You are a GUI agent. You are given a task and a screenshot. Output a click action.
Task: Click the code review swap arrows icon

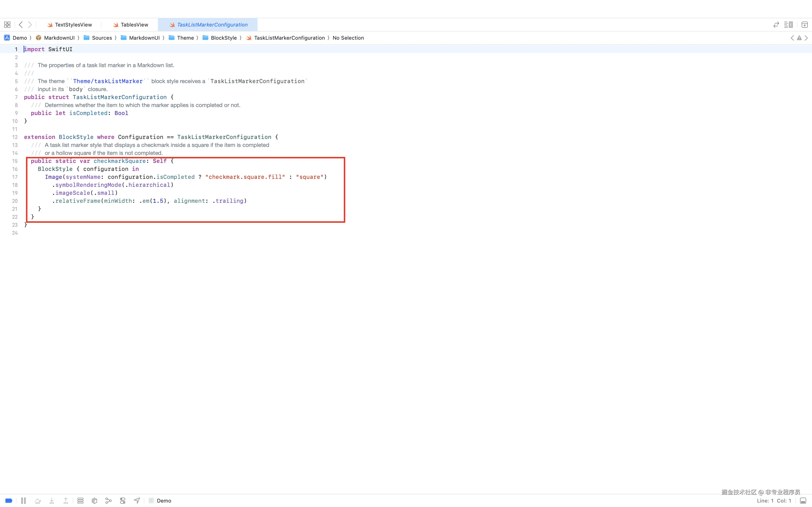pyautogui.click(x=776, y=25)
